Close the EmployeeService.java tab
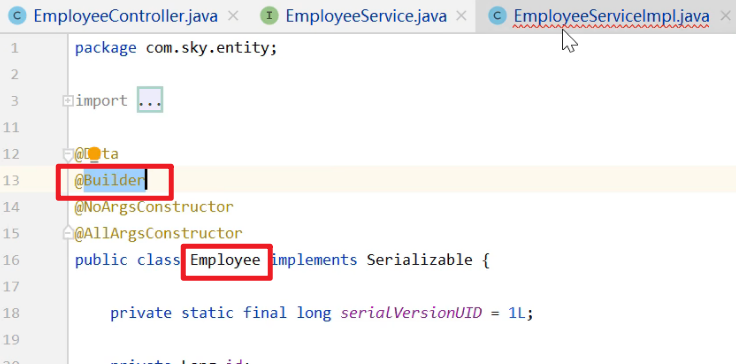The height and width of the screenshot is (364, 736). click(461, 16)
